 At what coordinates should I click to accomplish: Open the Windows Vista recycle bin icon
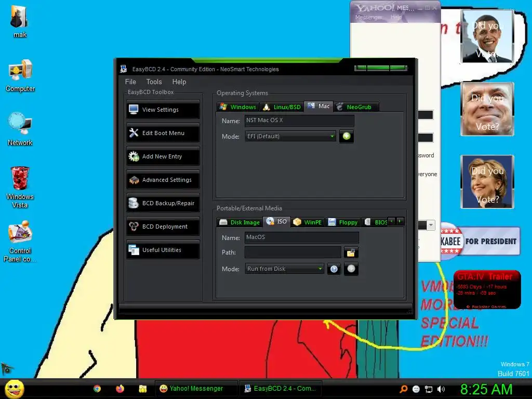click(x=20, y=187)
